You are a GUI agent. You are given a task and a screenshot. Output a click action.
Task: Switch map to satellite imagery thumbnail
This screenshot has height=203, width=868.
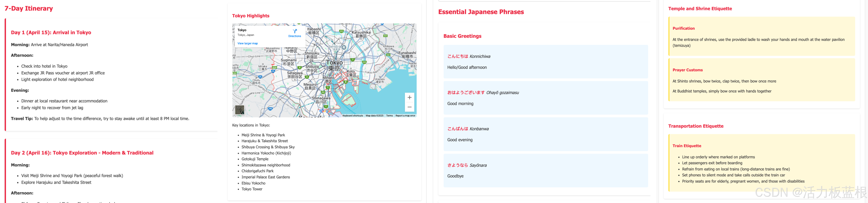pyautogui.click(x=240, y=110)
